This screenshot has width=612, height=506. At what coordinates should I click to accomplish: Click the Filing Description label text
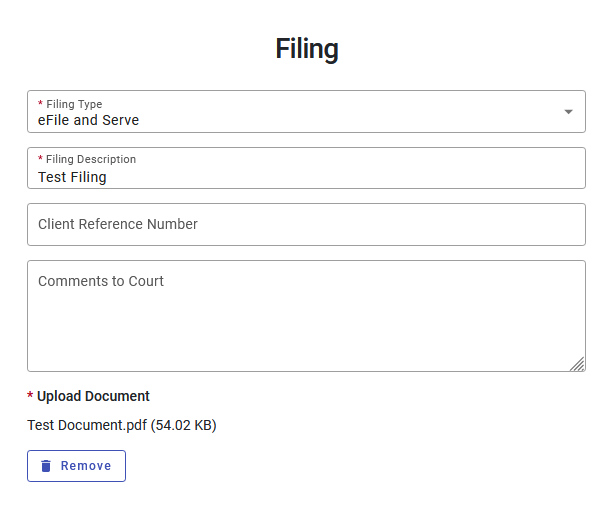click(91, 159)
